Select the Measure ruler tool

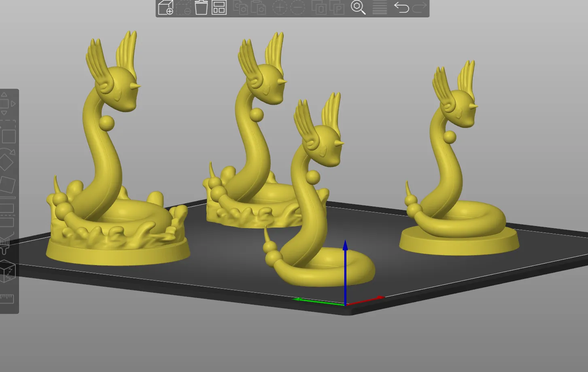click(7, 299)
